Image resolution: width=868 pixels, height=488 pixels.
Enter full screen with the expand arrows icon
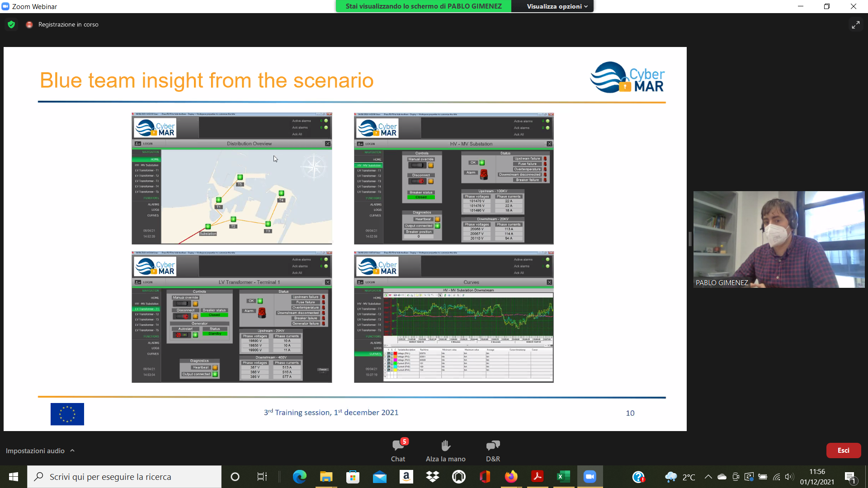(x=855, y=25)
